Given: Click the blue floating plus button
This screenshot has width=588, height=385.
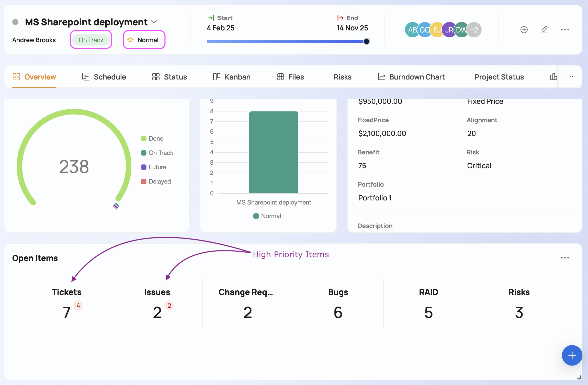Looking at the screenshot, I should pyautogui.click(x=572, y=355).
